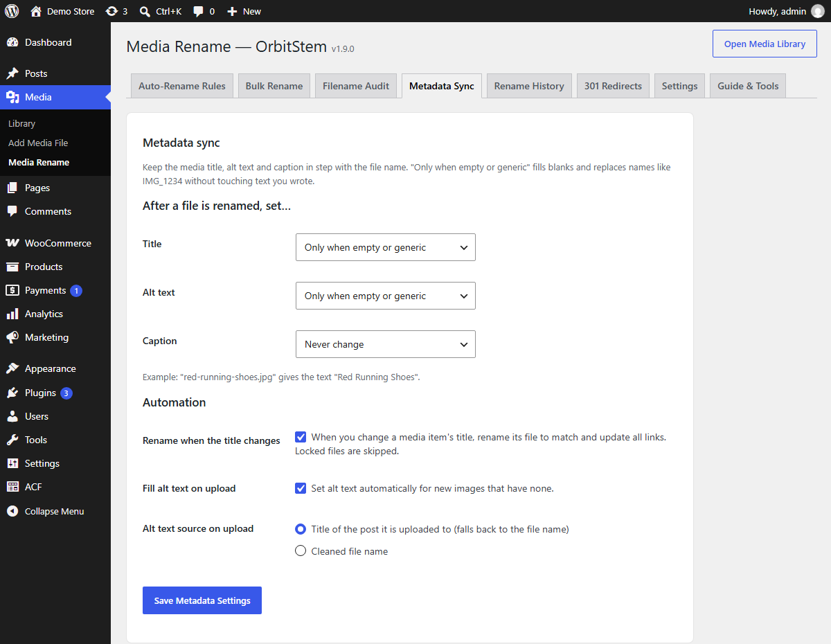Viewport: 831px width, 644px height.
Task: Click the Plugins plug icon
Action: [x=12, y=393]
